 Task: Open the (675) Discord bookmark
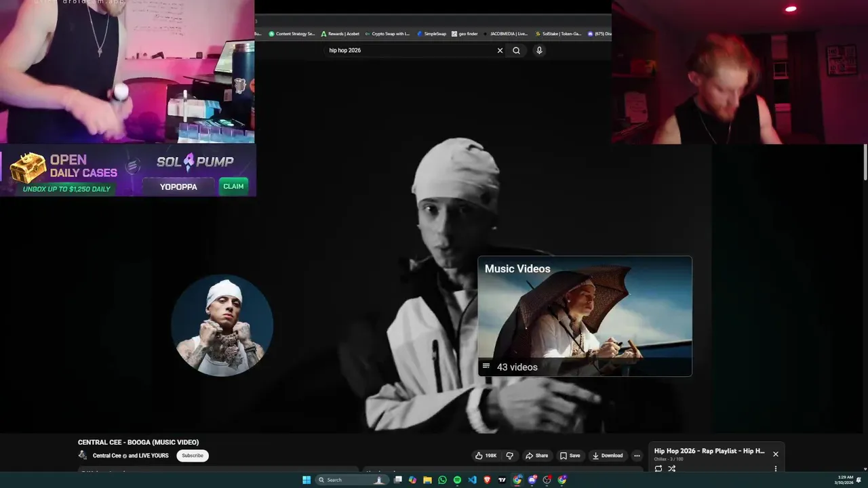pyautogui.click(x=599, y=33)
